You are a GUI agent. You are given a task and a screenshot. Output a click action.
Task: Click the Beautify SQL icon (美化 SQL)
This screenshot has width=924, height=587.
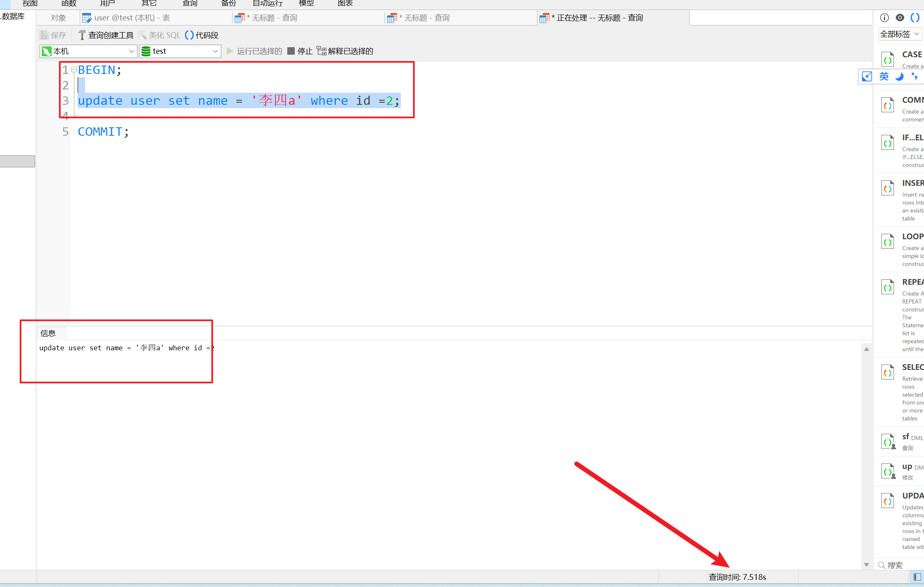(143, 35)
